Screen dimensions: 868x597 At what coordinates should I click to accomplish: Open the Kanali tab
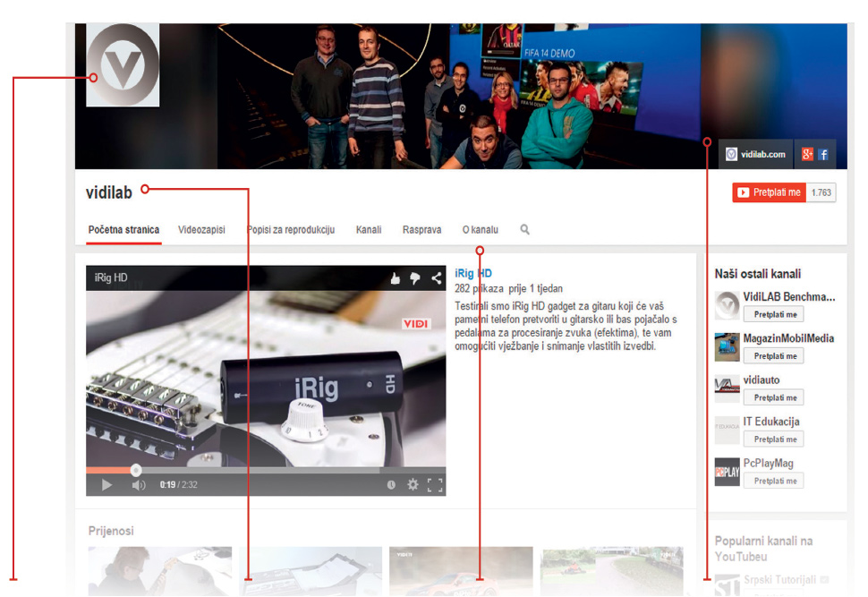(369, 230)
